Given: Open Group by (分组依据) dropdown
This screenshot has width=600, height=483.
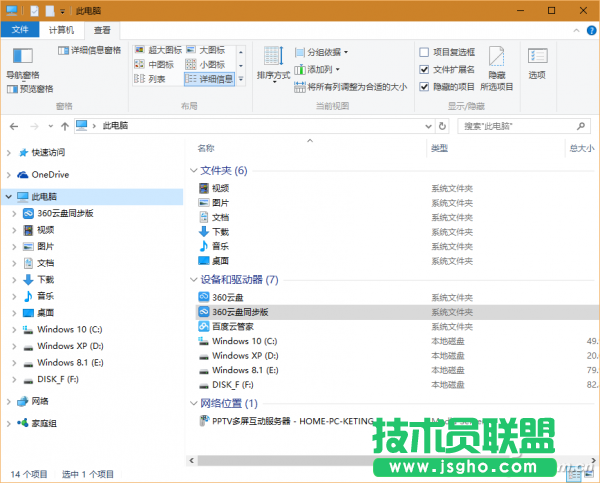Looking at the screenshot, I should point(321,52).
